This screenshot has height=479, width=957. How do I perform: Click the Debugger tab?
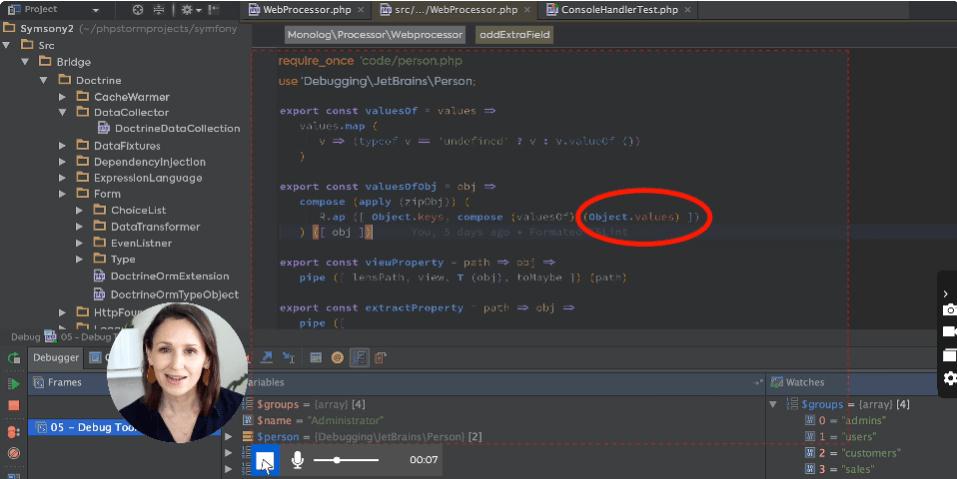[56, 358]
